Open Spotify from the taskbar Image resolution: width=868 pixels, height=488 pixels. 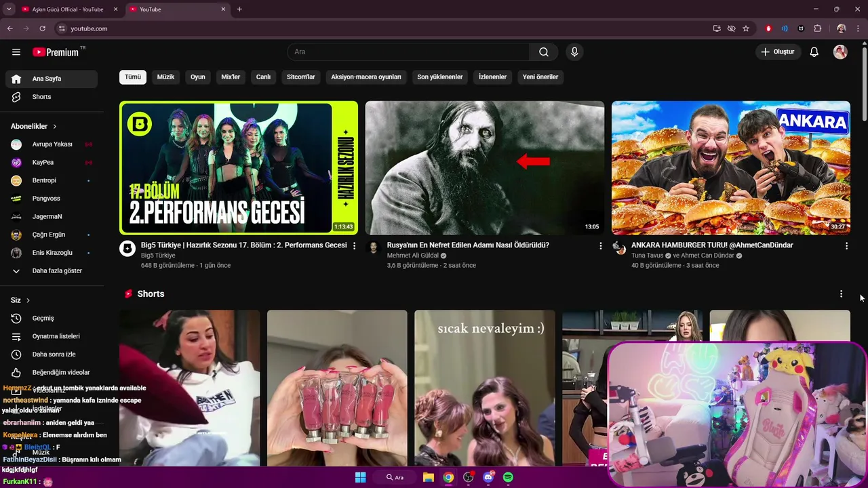(x=508, y=477)
